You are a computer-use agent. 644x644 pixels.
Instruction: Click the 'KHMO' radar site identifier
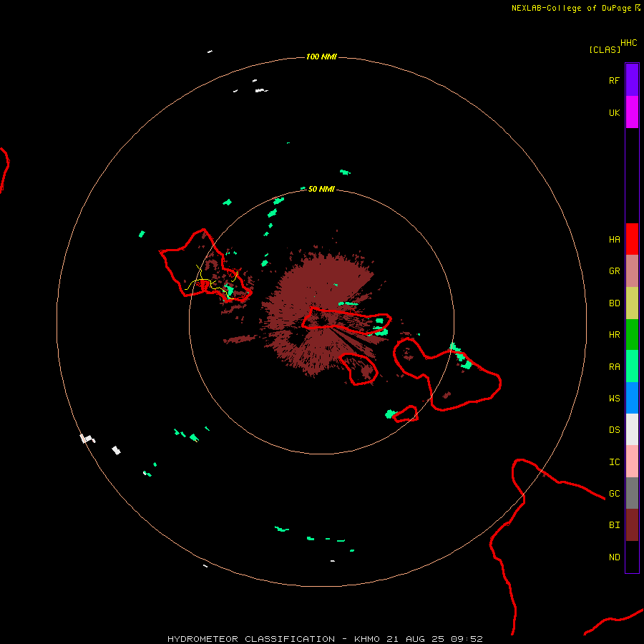(x=367, y=639)
